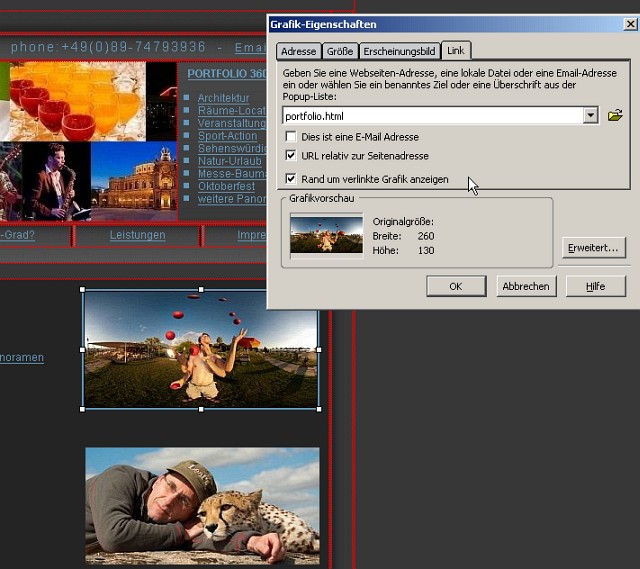The height and width of the screenshot is (569, 640).
Task: Click the Grafikvorschau preview thumbnail
Action: [x=326, y=234]
